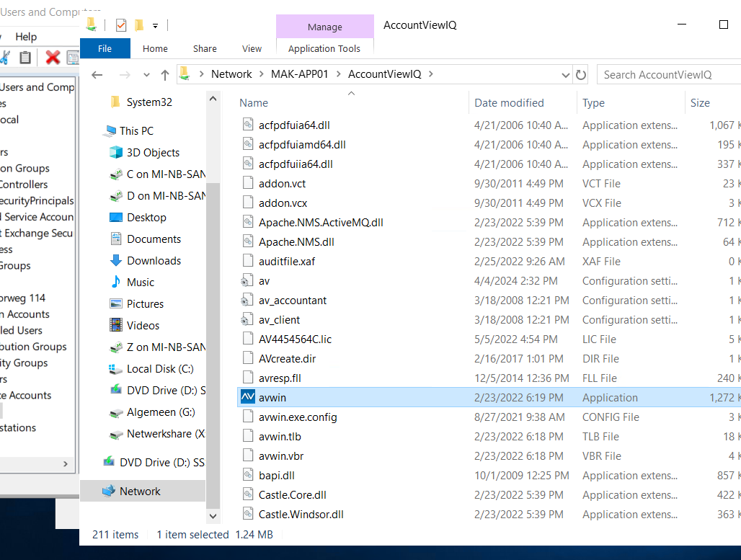741x560 pixels.
Task: Select Network in navigation pane
Action: [143, 491]
